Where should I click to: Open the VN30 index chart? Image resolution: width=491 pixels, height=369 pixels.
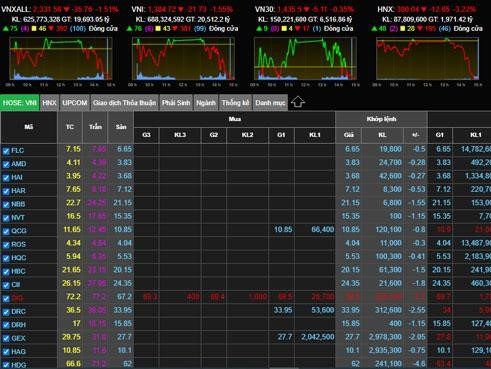point(305,59)
